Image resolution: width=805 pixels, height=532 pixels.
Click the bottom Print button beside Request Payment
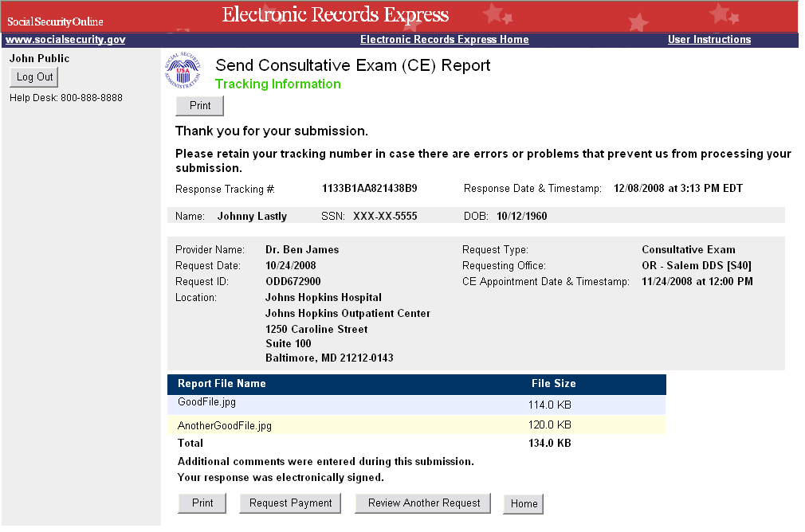point(202,503)
